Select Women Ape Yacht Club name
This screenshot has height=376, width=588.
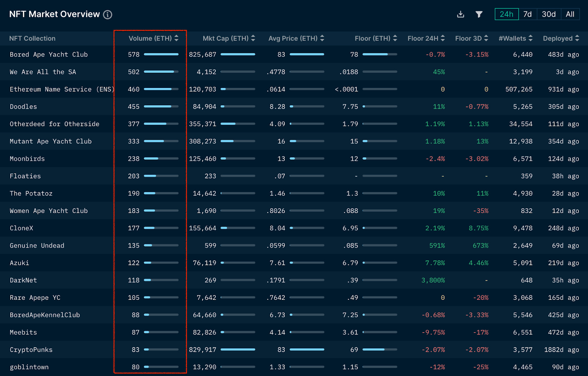(x=49, y=211)
